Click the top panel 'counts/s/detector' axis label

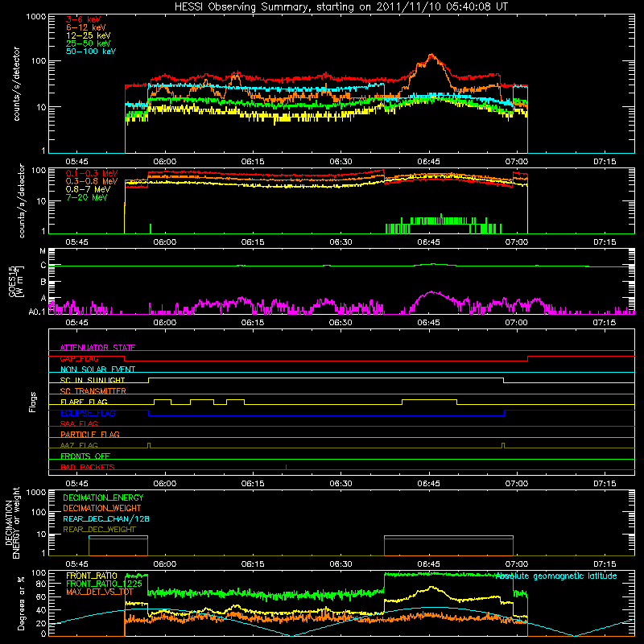pos(16,84)
